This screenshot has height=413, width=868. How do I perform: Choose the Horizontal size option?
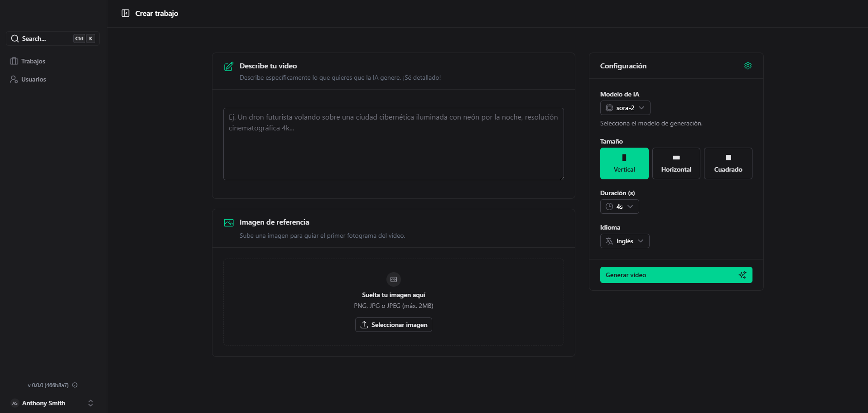(x=676, y=163)
